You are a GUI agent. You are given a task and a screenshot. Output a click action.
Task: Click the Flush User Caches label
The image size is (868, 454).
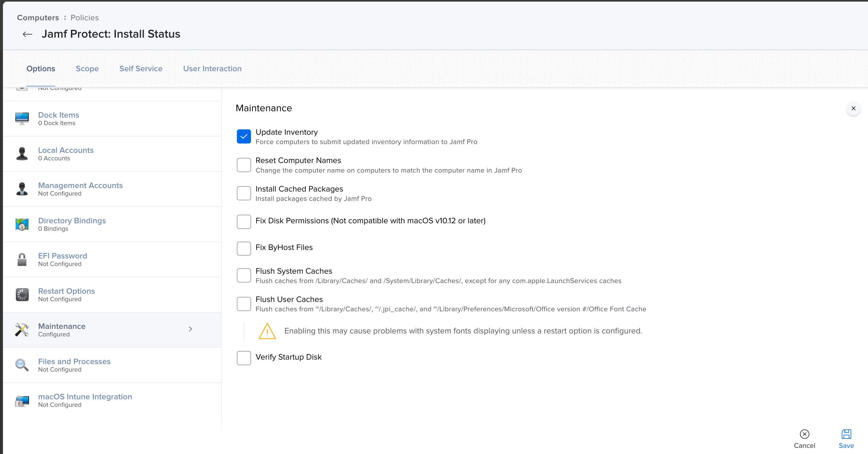[289, 299]
